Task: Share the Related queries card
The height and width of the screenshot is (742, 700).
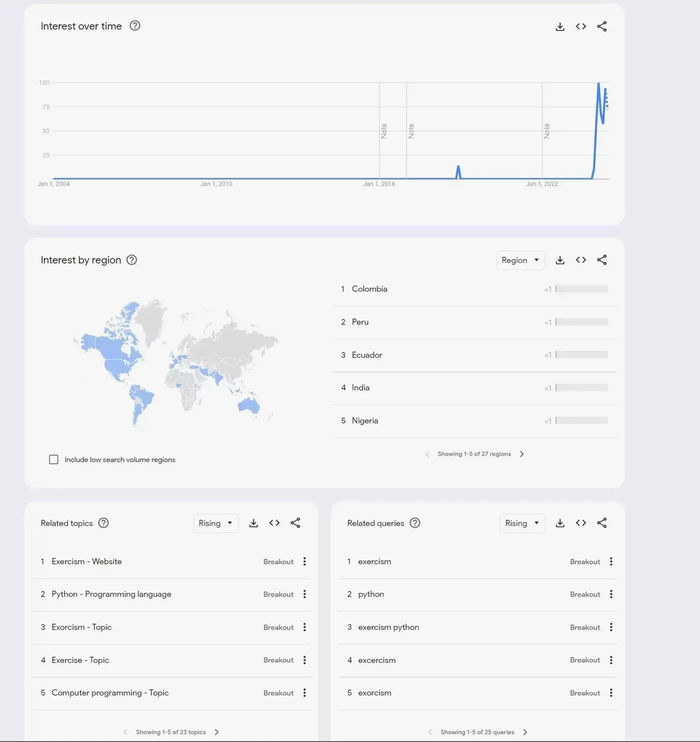Action: (x=602, y=523)
